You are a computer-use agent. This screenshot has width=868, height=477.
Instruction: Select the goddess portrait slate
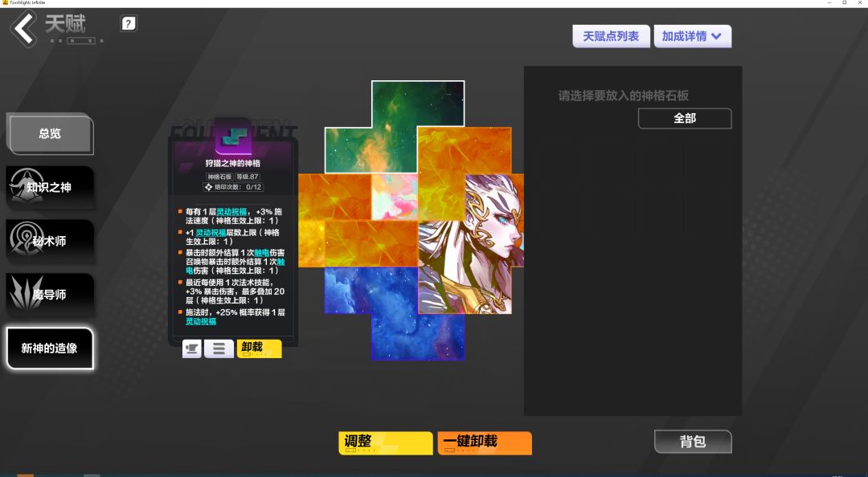pyautogui.click(x=470, y=243)
